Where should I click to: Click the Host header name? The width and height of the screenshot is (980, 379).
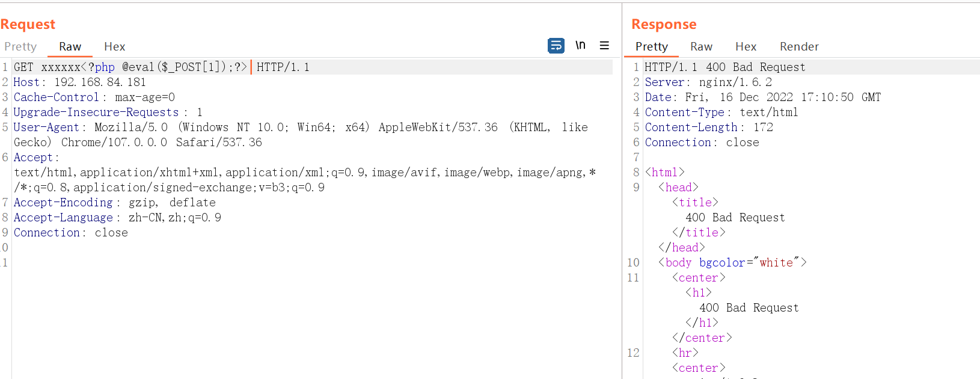[x=26, y=82]
